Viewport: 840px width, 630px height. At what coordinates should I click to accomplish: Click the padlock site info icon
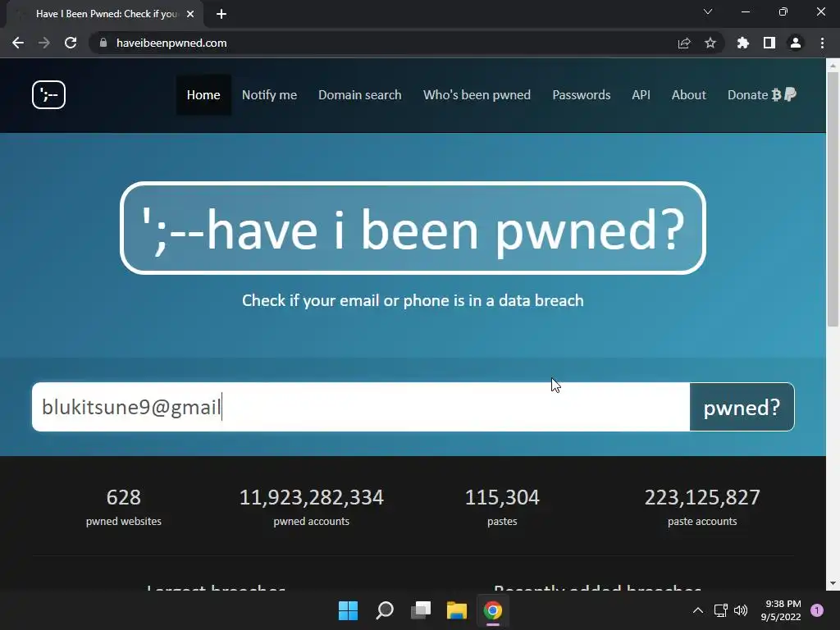coord(103,43)
